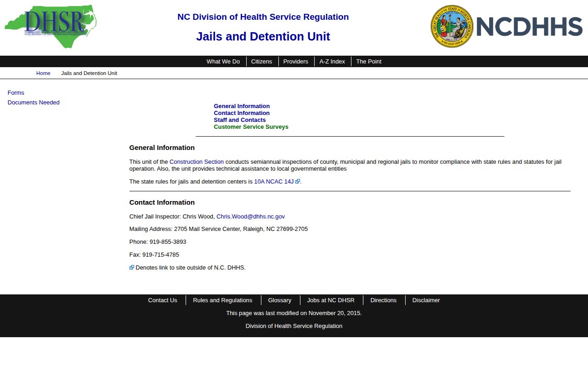Jump to General Information anchor link
Image resolution: width=588 pixels, height=368 pixels.
(242, 106)
